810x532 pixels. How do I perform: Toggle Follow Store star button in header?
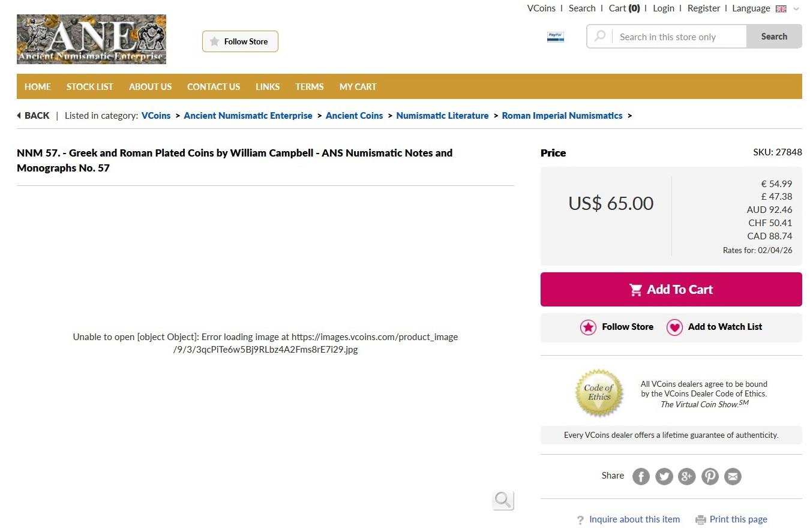[x=240, y=41]
